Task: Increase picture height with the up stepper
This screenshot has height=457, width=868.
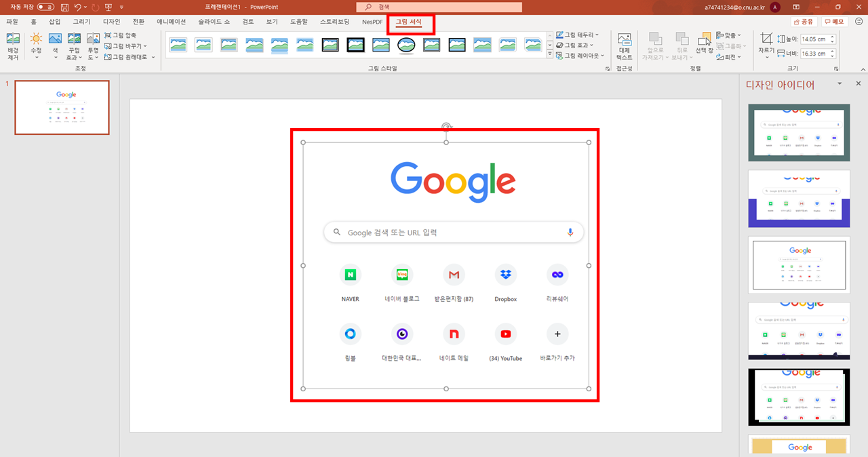Action: click(833, 37)
